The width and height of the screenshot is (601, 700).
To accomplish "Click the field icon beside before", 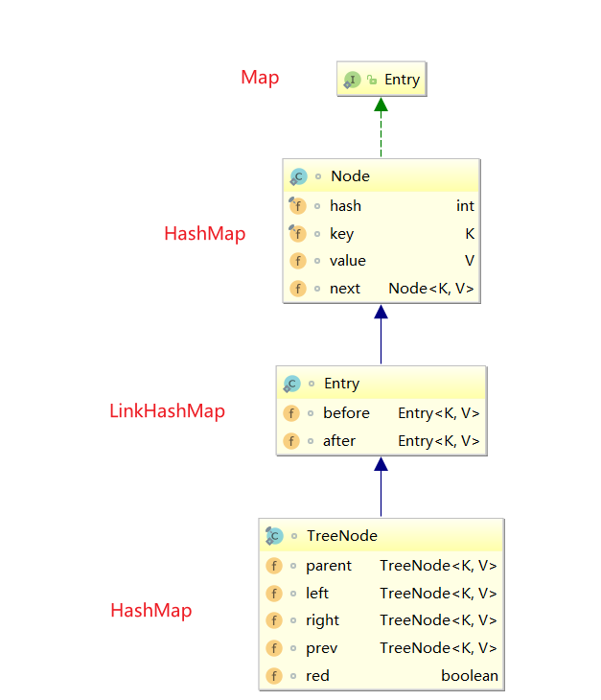I will coord(291,413).
